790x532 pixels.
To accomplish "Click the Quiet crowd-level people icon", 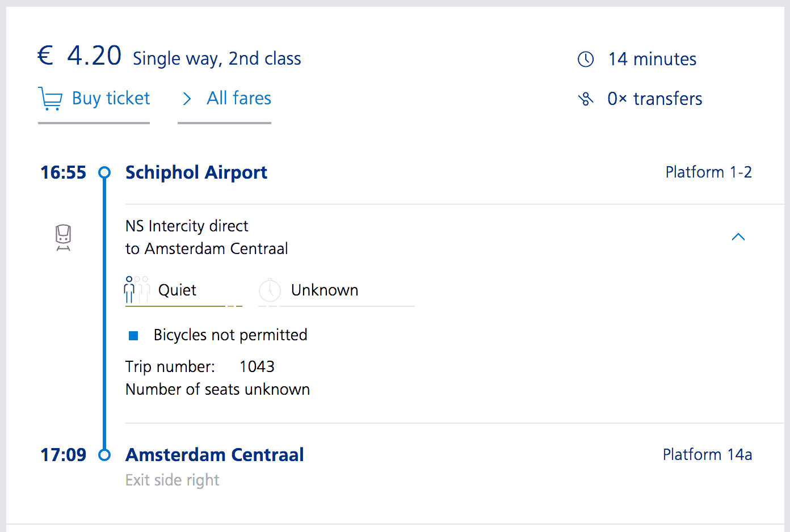I will pos(136,289).
